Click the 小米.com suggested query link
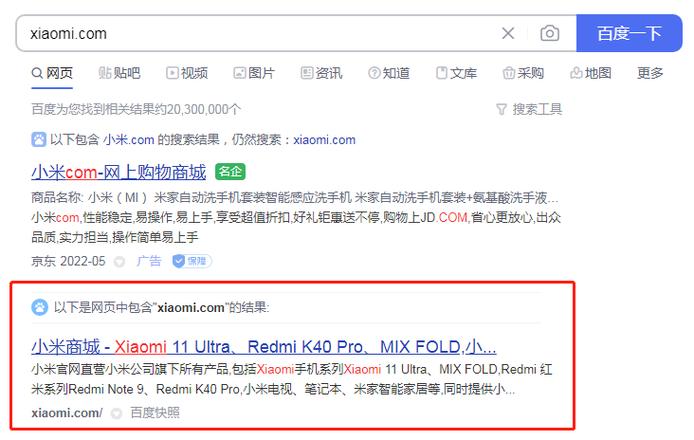The image size is (694, 440). (x=129, y=140)
